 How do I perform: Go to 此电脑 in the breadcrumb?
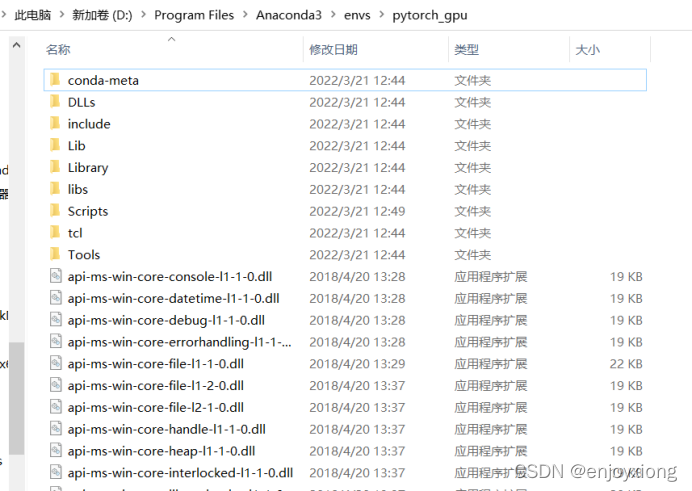pyautogui.click(x=33, y=15)
